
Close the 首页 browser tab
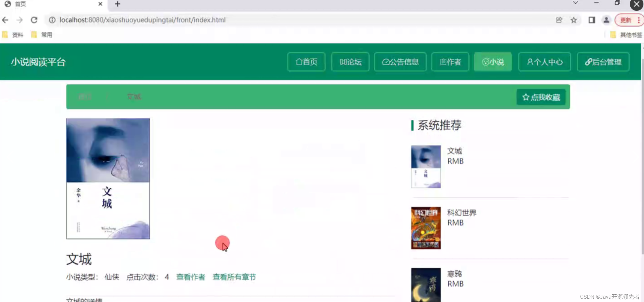coord(100,4)
